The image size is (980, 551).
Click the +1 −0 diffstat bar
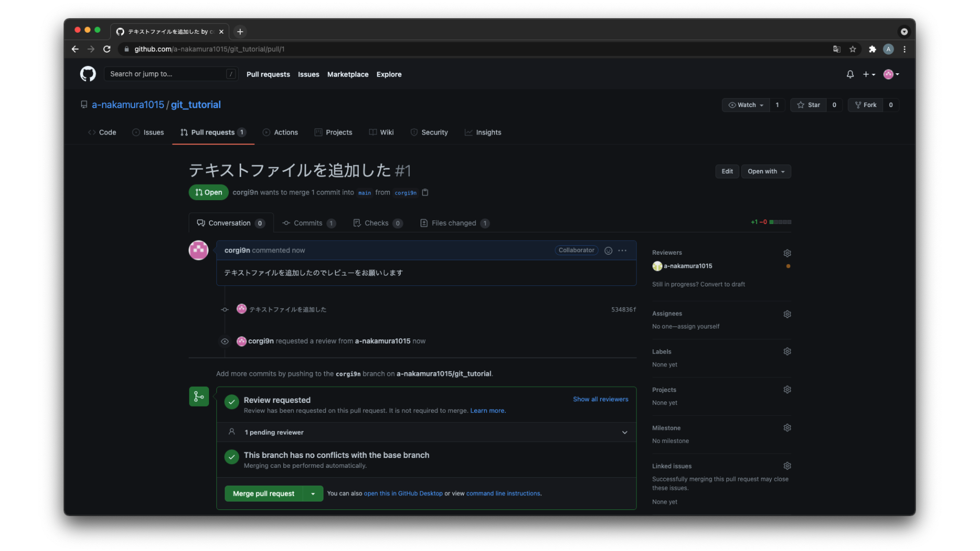click(x=771, y=222)
